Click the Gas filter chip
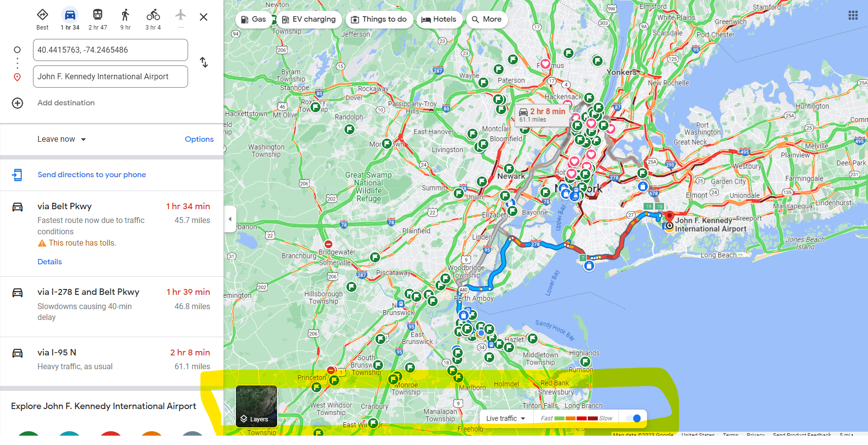The image size is (868, 445). click(x=254, y=19)
